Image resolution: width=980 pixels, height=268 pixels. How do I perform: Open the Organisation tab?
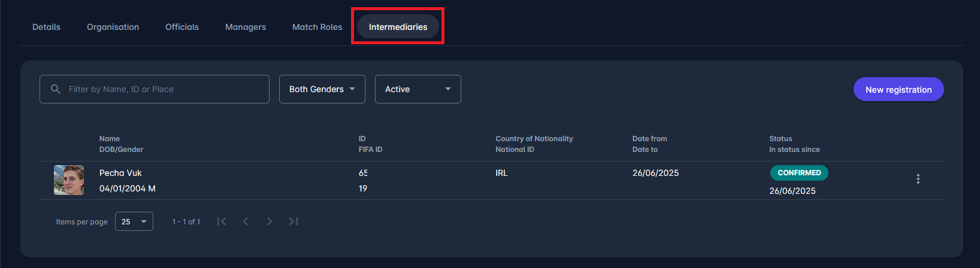[x=113, y=27]
